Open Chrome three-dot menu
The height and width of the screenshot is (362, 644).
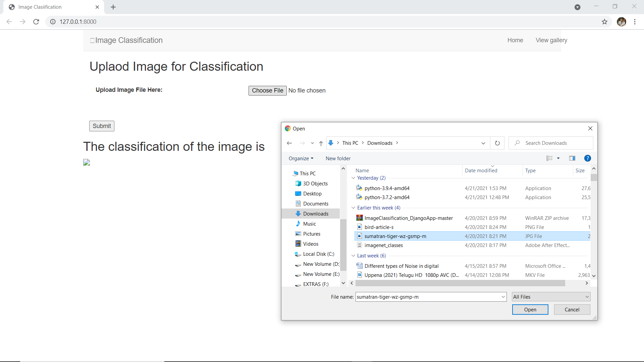click(635, 22)
